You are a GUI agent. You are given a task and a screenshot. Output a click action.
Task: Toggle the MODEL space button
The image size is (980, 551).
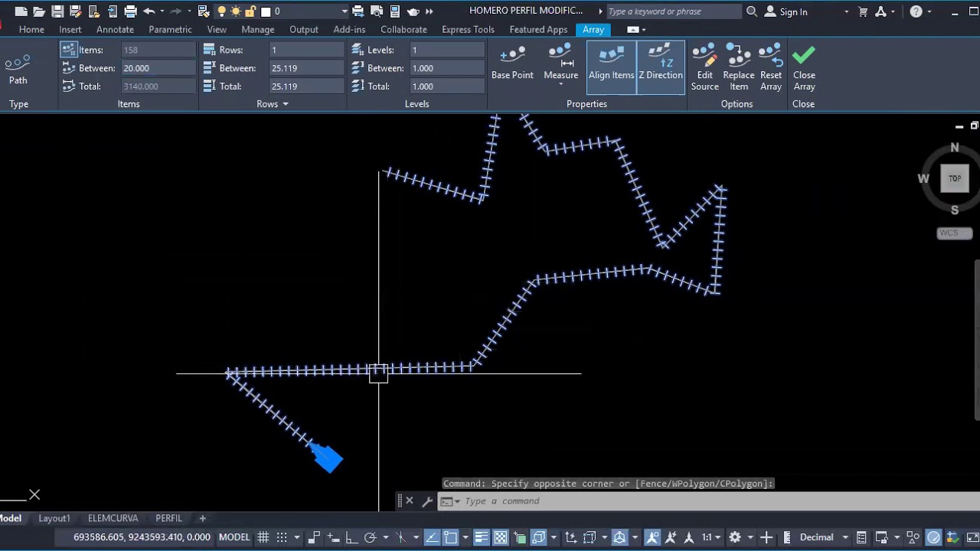click(x=234, y=537)
